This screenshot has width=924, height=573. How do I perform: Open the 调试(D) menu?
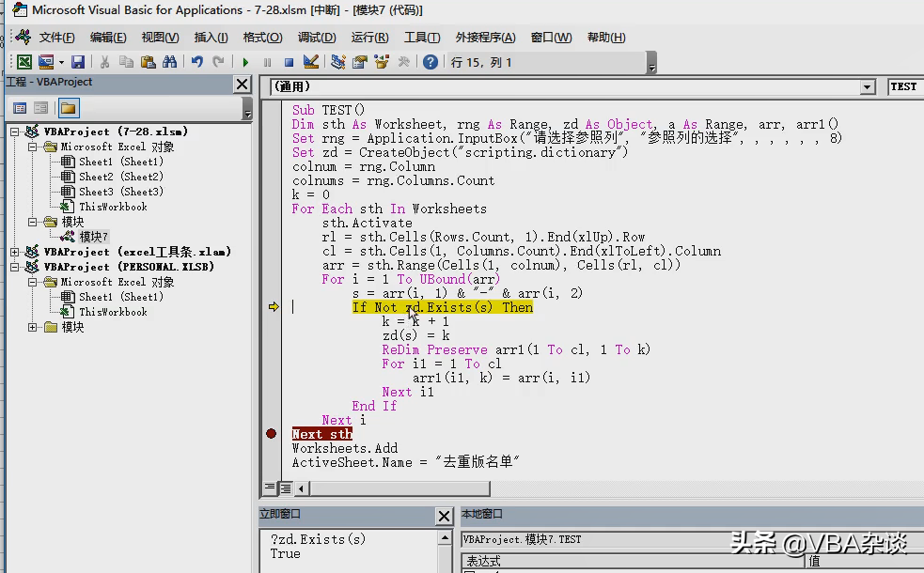[x=317, y=37]
